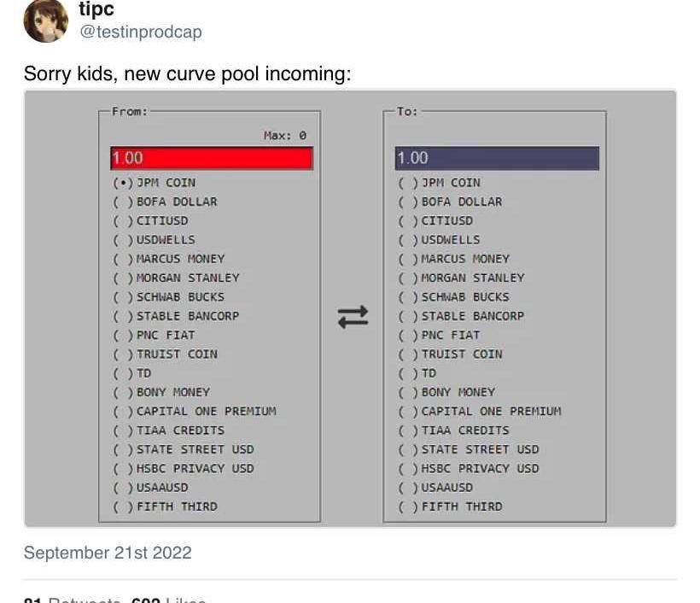Image resolution: width=700 pixels, height=603 pixels.
Task: Click the red From amount field
Action: coord(212,159)
